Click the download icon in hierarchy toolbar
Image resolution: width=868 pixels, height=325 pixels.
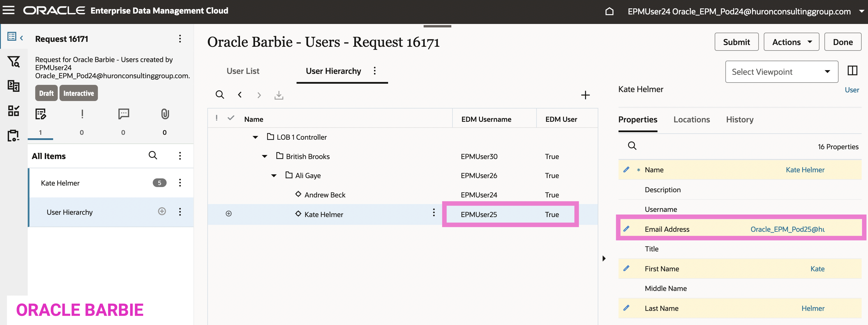(x=279, y=95)
